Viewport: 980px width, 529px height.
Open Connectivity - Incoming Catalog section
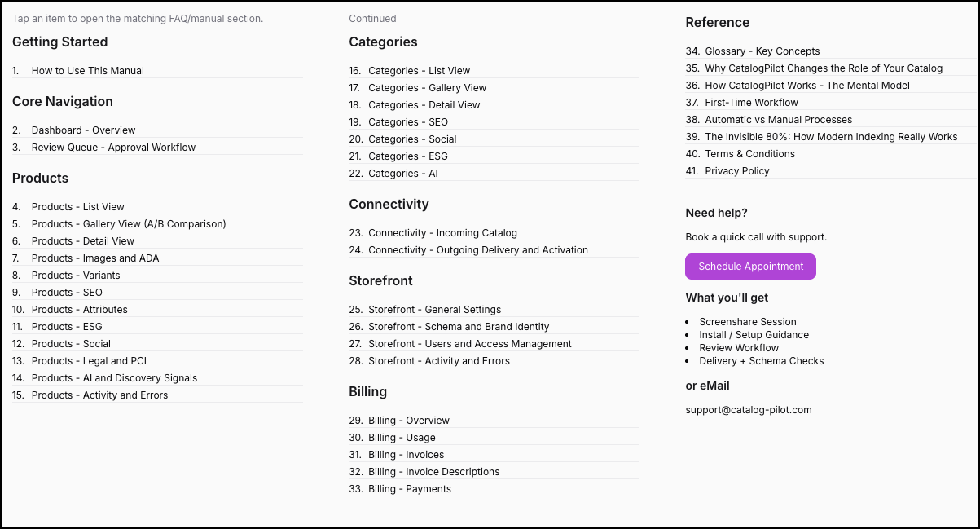click(442, 233)
